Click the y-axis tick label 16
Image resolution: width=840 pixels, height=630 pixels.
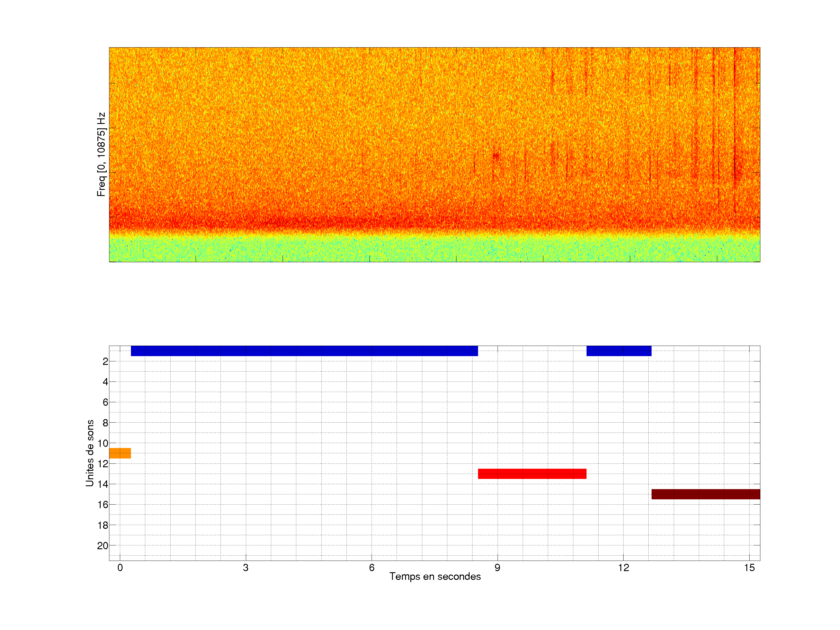[x=103, y=505]
